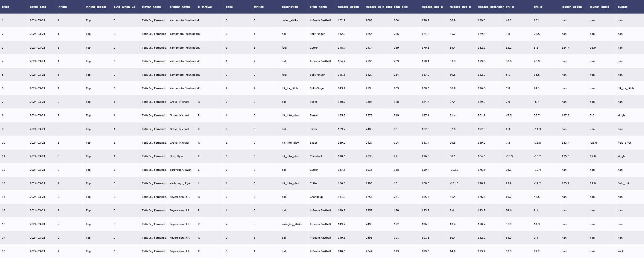Select the -103.0 release_pos_x value
The width and height of the screenshot is (644, 258).
[x=454, y=170]
